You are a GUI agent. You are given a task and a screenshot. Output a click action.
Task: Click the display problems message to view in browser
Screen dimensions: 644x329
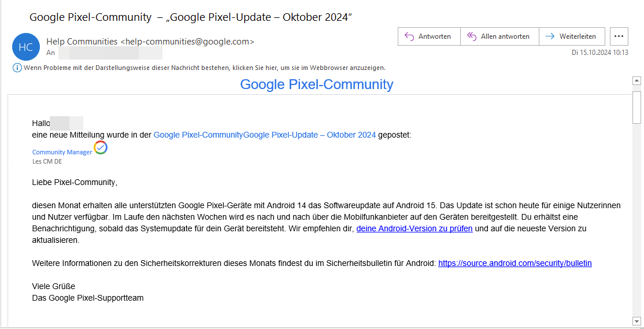(x=204, y=68)
